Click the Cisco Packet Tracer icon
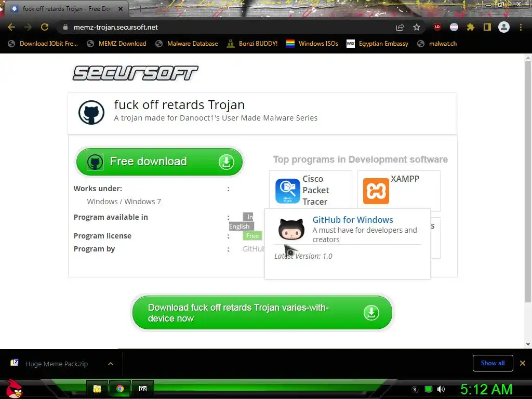The height and width of the screenshot is (399, 532). 288,191
